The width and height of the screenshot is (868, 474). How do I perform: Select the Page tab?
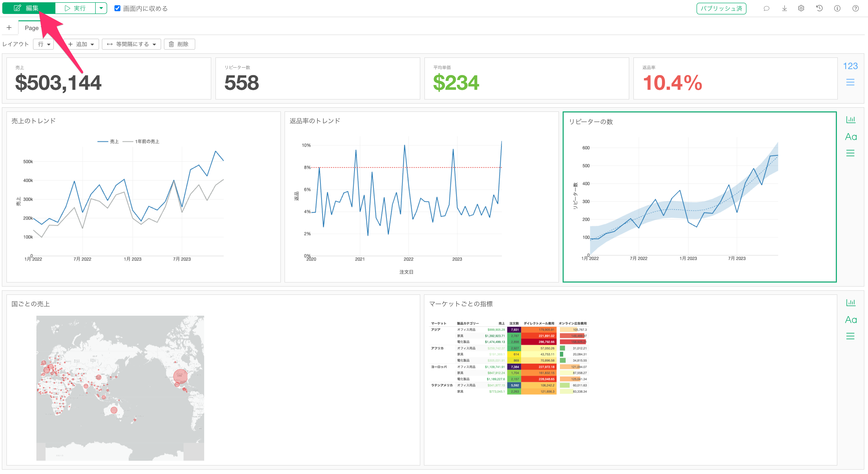[x=32, y=28]
